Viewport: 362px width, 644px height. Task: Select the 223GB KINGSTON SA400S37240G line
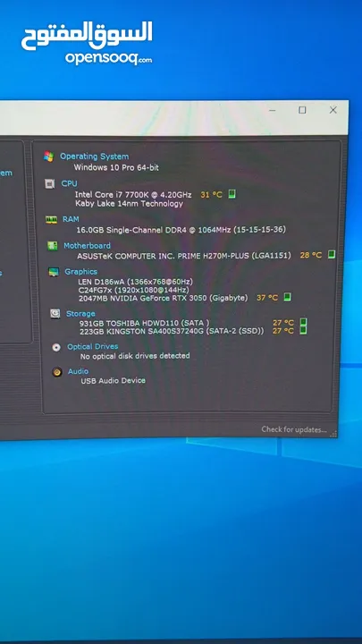click(172, 331)
